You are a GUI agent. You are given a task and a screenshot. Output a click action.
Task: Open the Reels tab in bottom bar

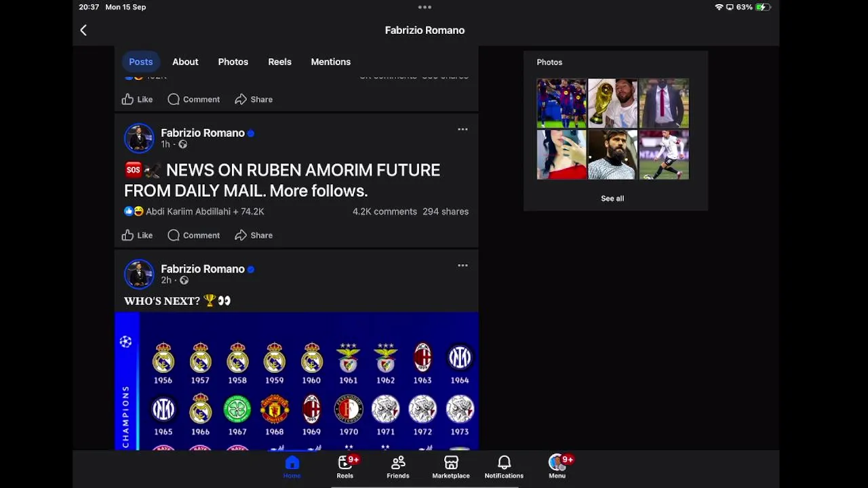pyautogui.click(x=345, y=467)
